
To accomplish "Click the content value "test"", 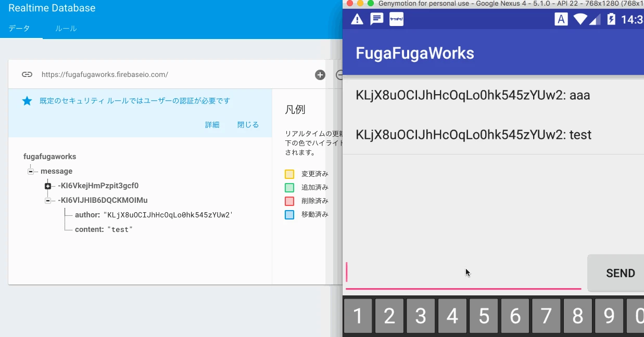I will click(120, 229).
